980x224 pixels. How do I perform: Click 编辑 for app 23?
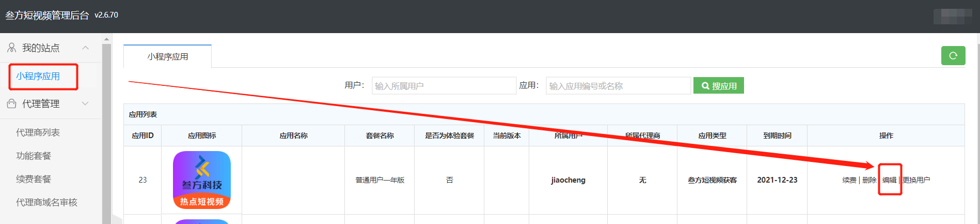[x=890, y=180]
